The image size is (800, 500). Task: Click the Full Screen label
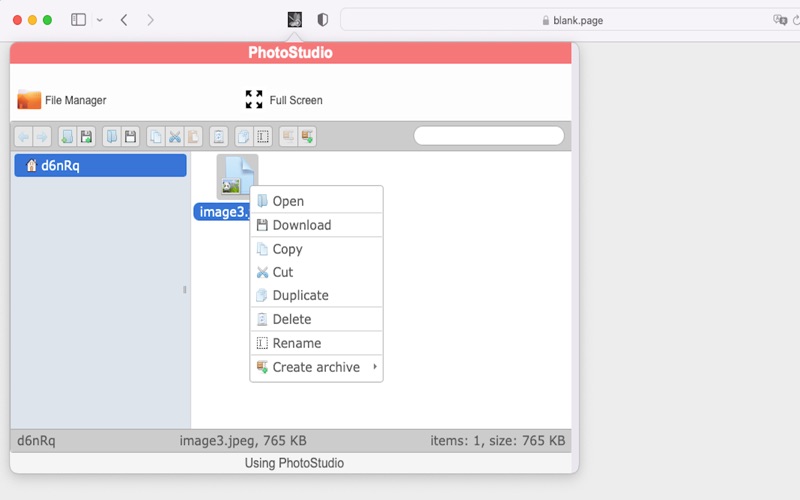pyautogui.click(x=296, y=100)
